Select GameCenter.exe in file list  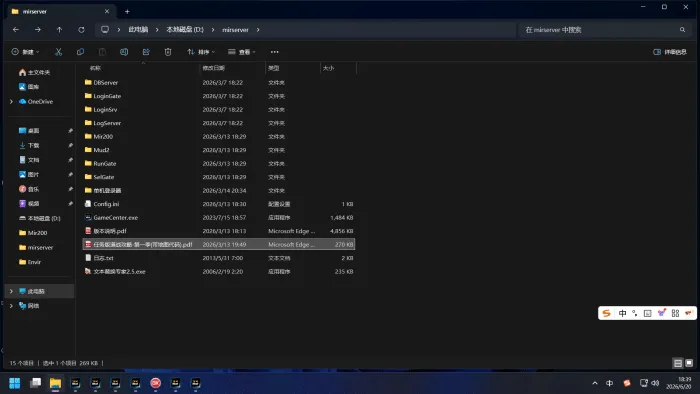pyautogui.click(x=219, y=217)
